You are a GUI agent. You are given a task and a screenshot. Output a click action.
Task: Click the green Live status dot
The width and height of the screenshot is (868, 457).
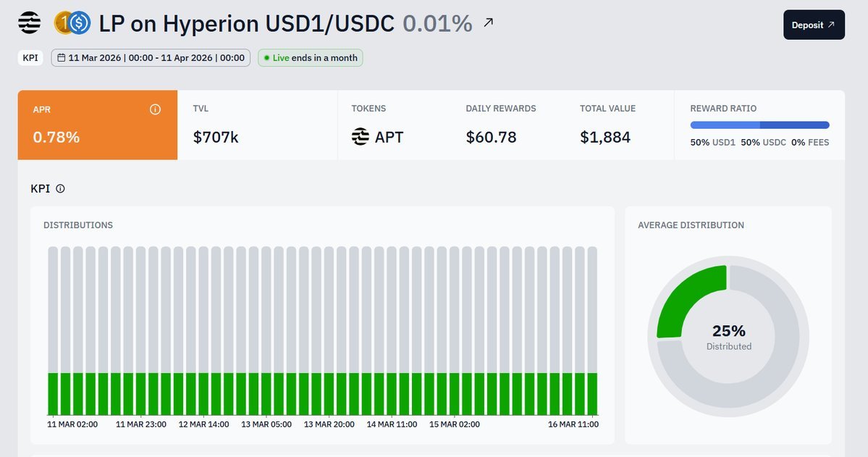(267, 58)
